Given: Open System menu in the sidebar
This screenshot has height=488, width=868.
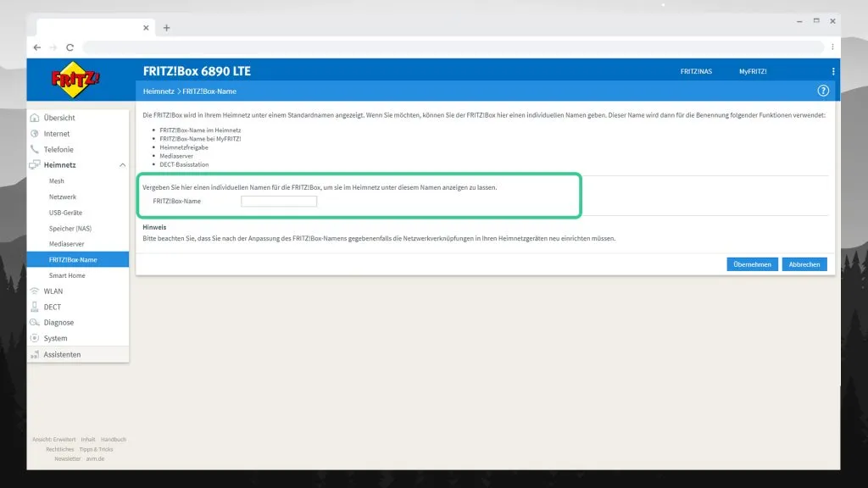Looking at the screenshot, I should pos(55,338).
